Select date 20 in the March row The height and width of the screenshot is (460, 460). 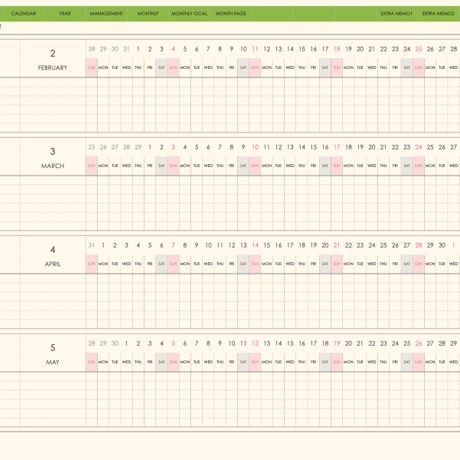(372, 147)
